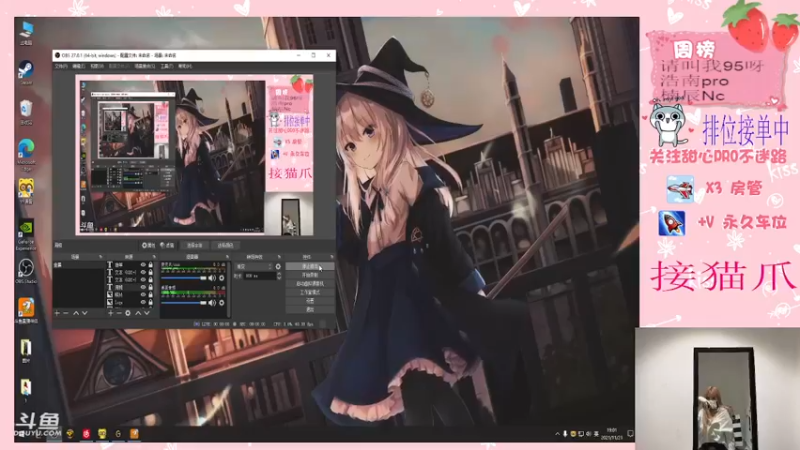Click 启动虚拟摄像机 button

pyautogui.click(x=310, y=284)
